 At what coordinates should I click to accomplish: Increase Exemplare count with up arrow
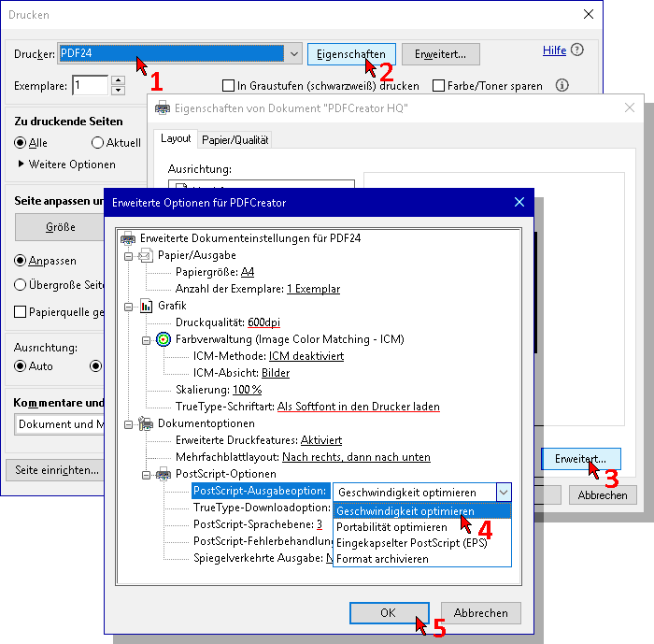pyautogui.click(x=118, y=80)
